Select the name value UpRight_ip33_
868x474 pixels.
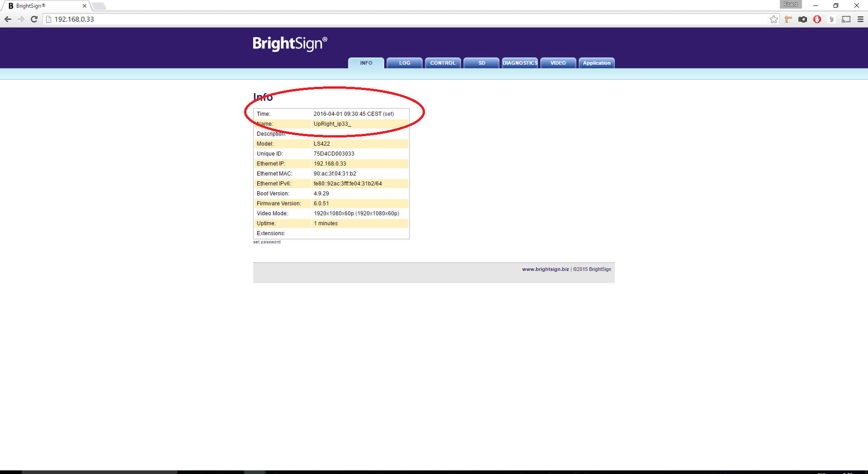pos(332,124)
